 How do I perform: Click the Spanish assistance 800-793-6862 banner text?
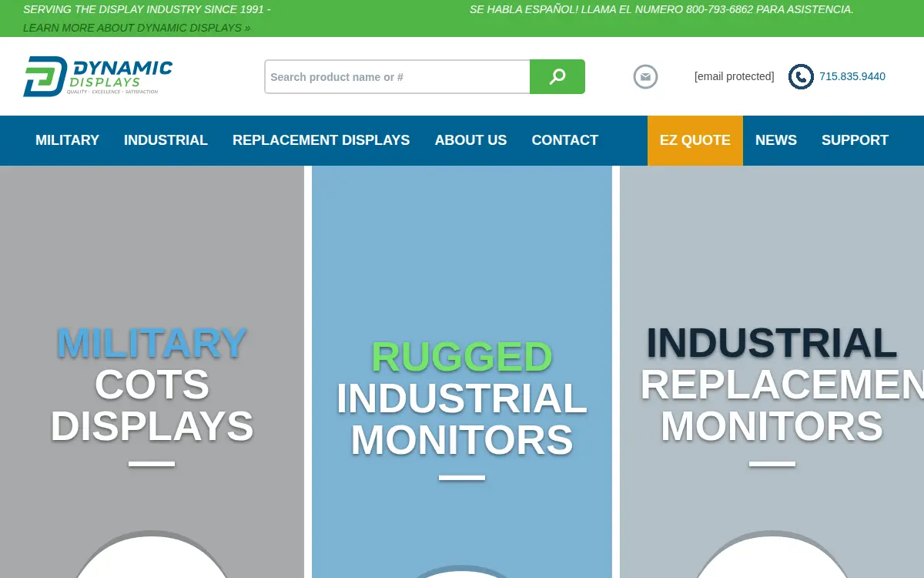661,9
